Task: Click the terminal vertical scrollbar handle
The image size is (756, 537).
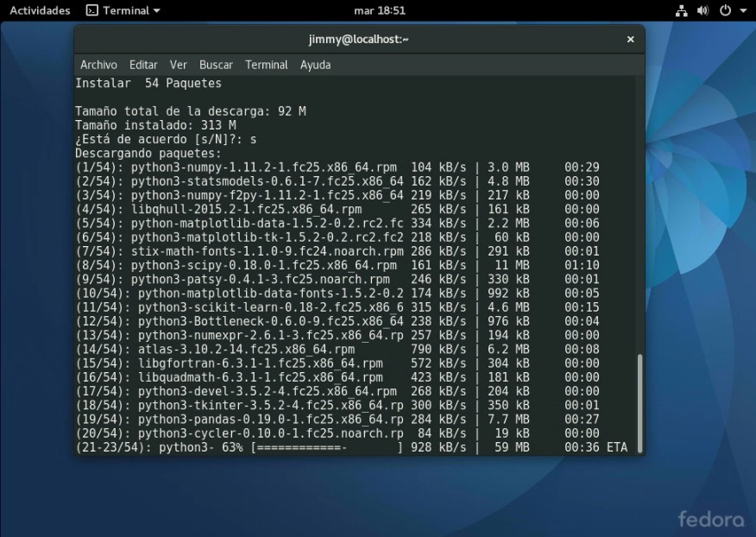Action: tap(639, 401)
